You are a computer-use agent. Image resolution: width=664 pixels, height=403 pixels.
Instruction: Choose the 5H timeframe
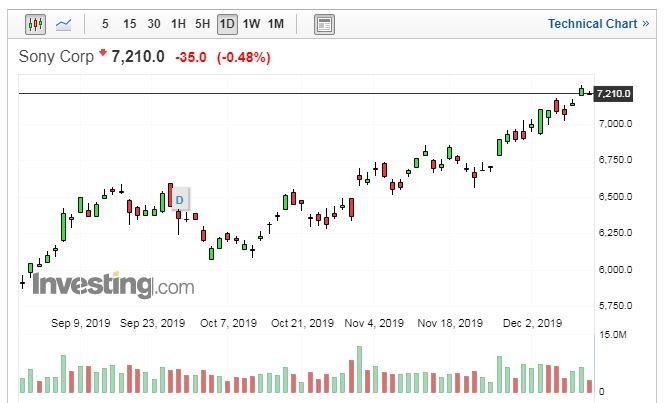pos(202,24)
